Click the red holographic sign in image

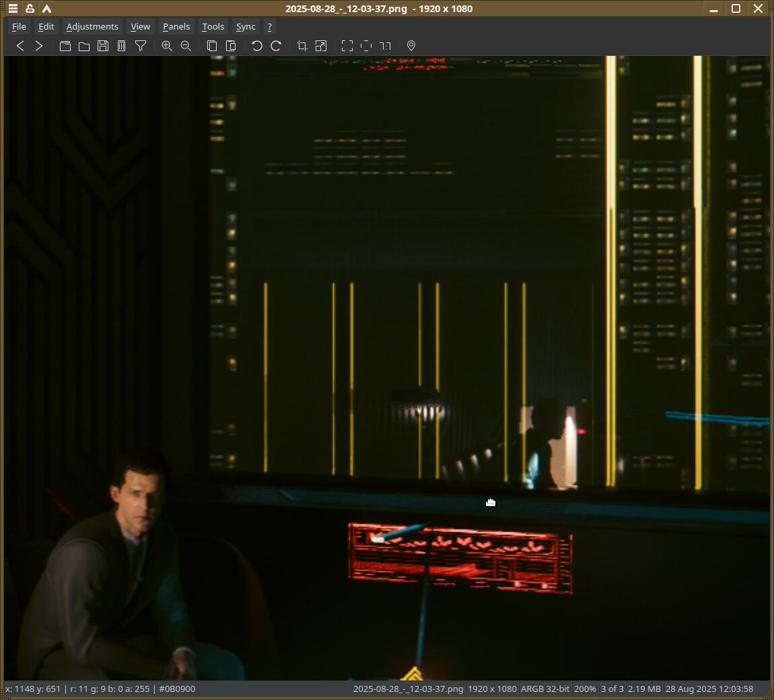click(x=460, y=558)
